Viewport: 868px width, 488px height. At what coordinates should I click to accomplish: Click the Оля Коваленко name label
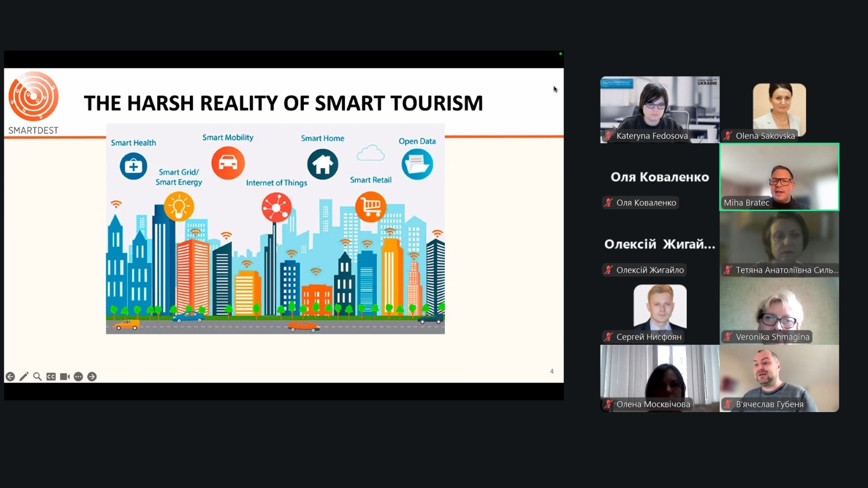(646, 203)
